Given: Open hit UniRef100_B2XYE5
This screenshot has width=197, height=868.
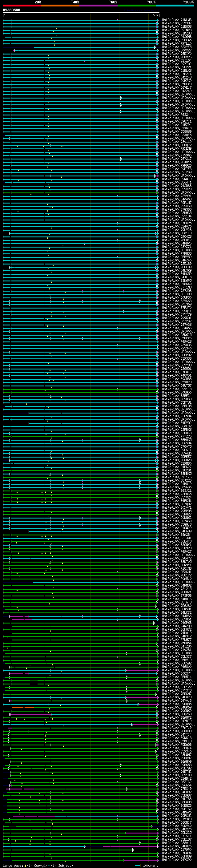Looking at the screenshot, I should (x=177, y=47).
